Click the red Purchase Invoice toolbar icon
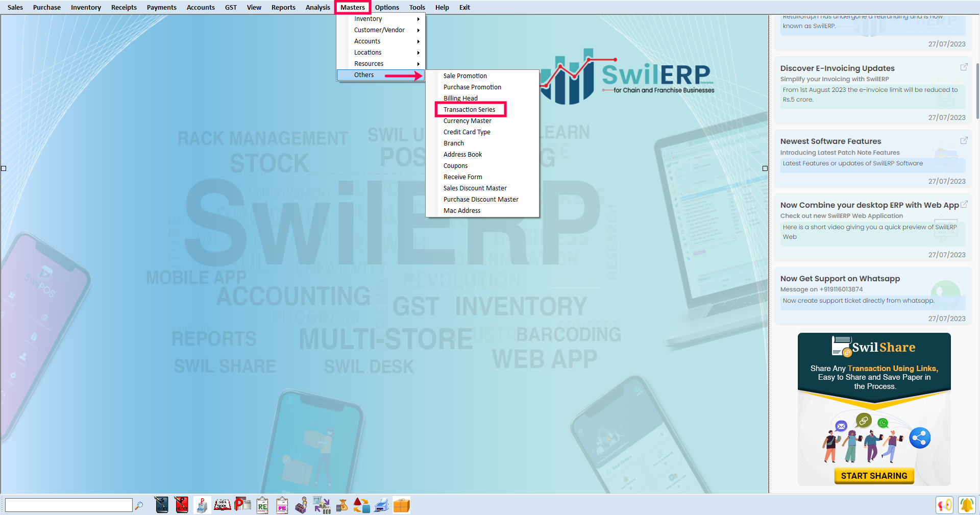980x515 pixels. (x=181, y=505)
